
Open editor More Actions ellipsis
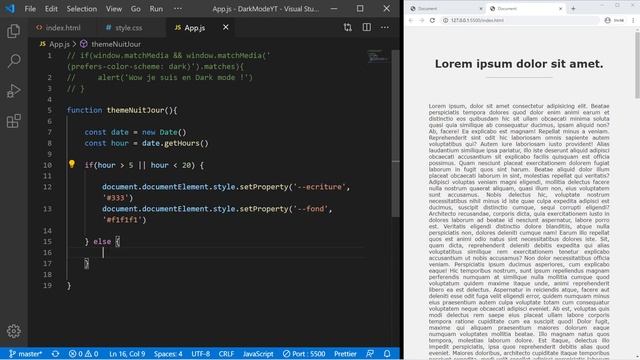pyautogui.click(x=385, y=27)
